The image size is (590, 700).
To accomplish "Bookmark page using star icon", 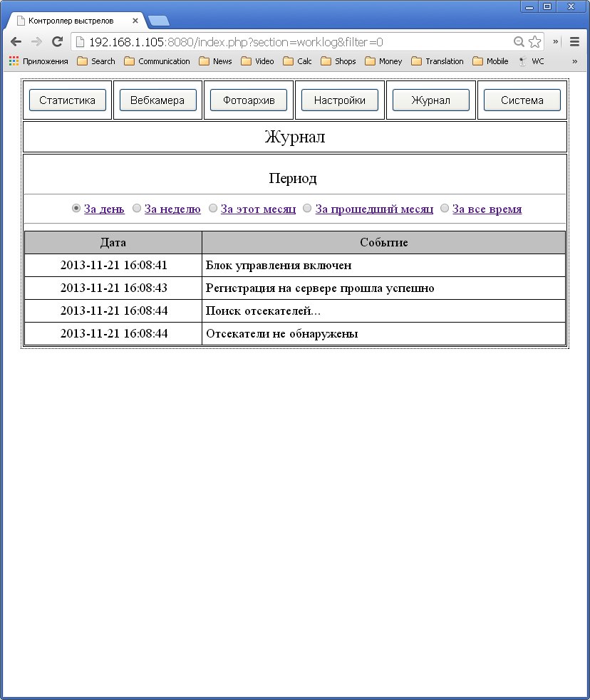I will click(534, 41).
